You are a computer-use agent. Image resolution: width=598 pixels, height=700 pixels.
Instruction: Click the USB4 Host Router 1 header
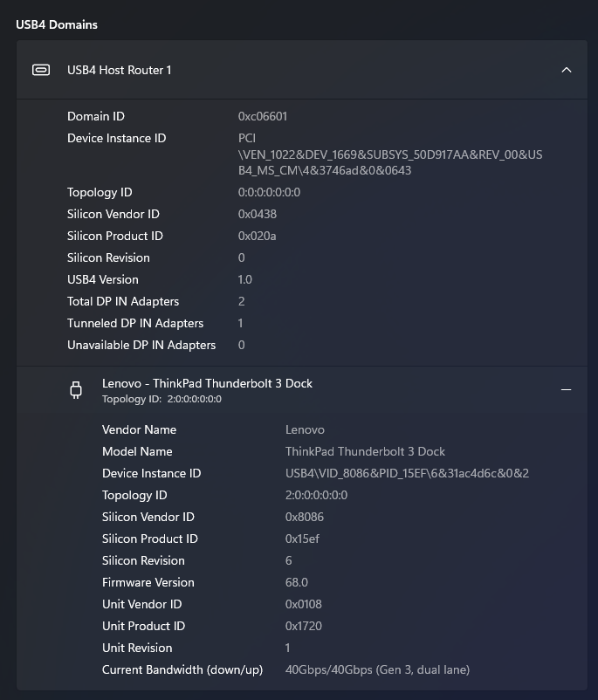[x=120, y=70]
